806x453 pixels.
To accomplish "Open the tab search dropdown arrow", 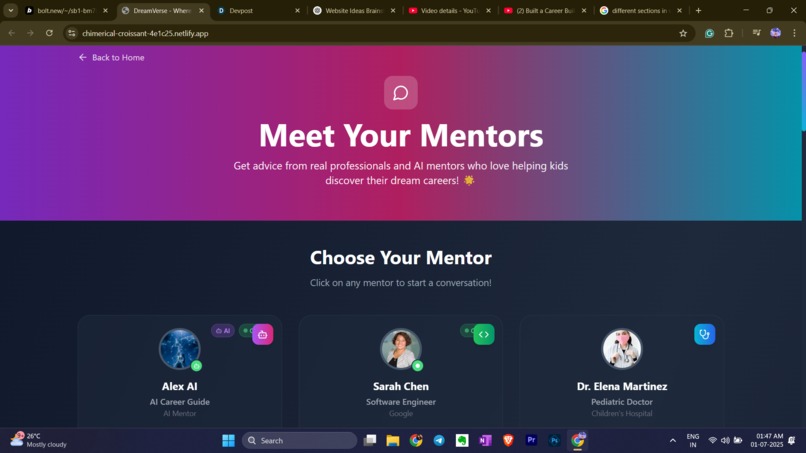I will pos(11,10).
